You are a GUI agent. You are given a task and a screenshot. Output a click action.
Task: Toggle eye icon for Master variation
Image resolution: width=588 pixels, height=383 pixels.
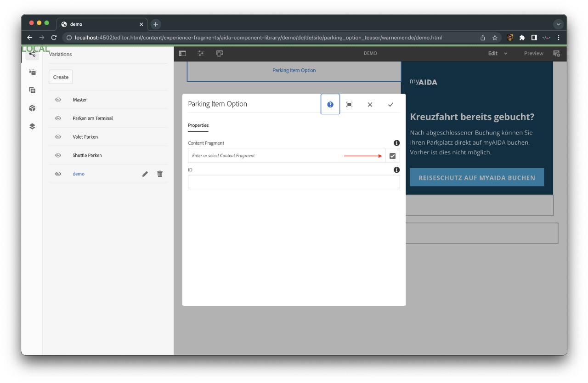coord(58,100)
